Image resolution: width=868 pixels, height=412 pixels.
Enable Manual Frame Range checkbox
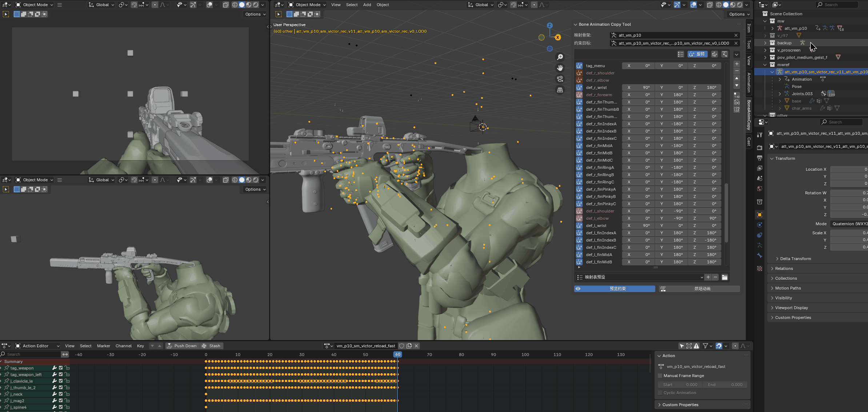[660, 376]
